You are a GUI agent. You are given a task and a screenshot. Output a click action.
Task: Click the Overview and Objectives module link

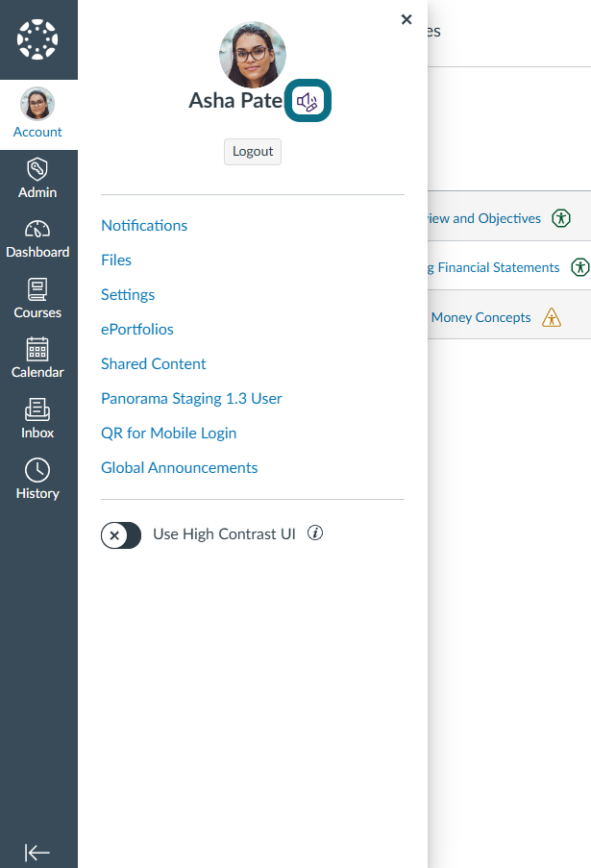(x=484, y=218)
